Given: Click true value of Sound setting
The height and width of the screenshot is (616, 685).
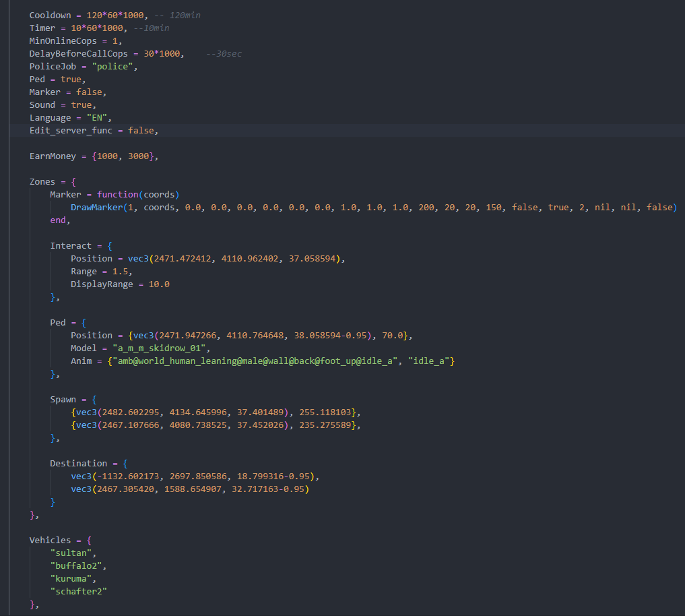Looking at the screenshot, I should [81, 104].
